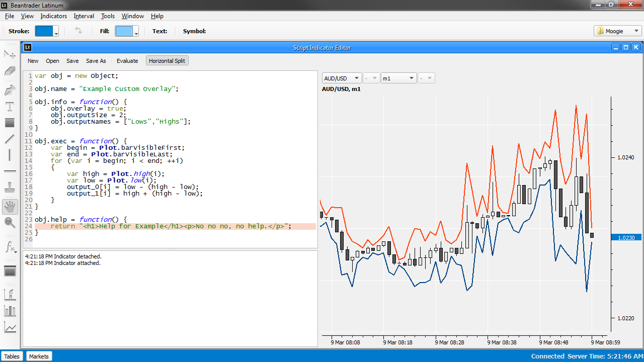Open the File menu

tap(10, 16)
